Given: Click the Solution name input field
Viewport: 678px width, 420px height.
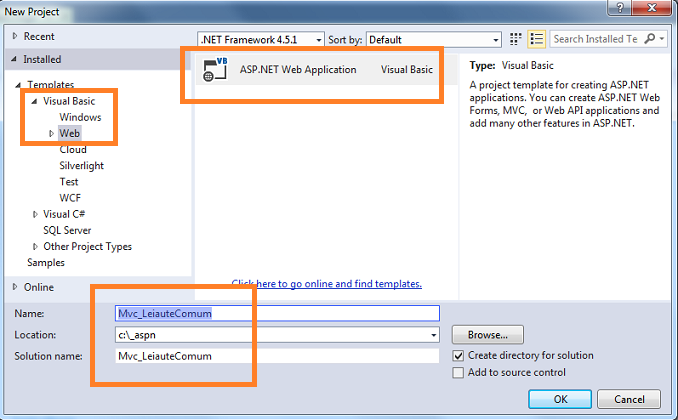Looking at the screenshot, I should coord(277,356).
